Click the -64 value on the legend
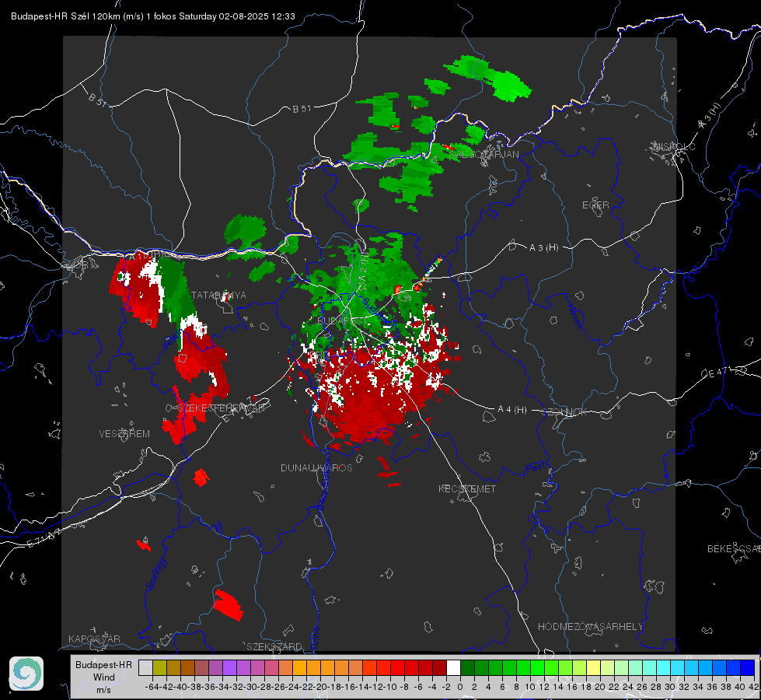 click(x=152, y=687)
